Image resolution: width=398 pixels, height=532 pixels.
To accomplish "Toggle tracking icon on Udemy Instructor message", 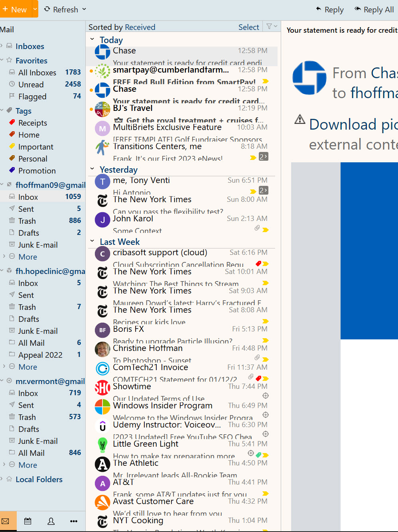I will pos(266,434).
